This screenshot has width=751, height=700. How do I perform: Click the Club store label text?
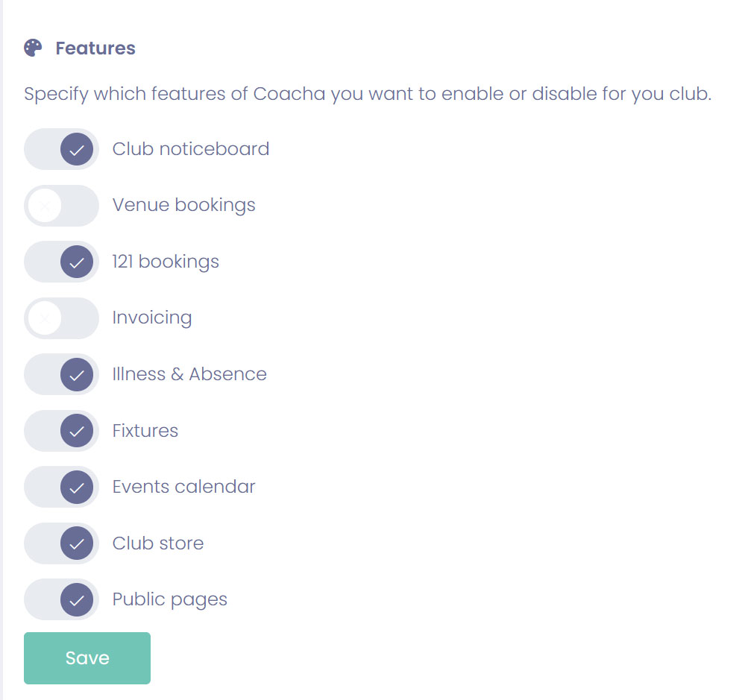click(x=158, y=543)
